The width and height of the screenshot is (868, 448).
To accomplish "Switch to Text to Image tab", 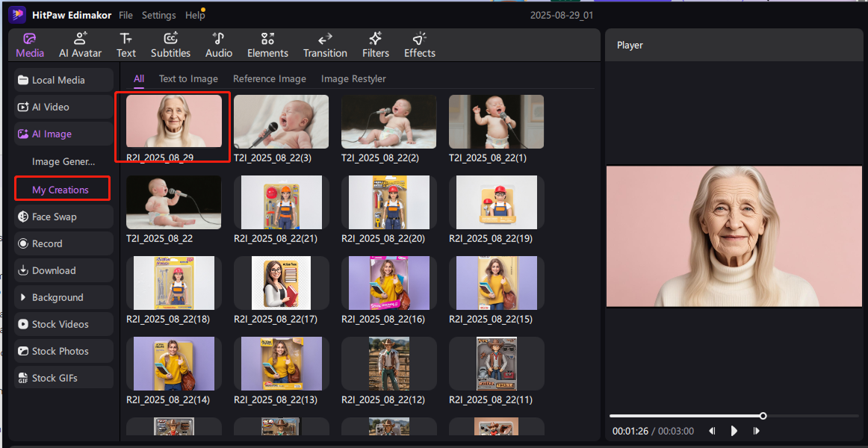I will tap(188, 78).
